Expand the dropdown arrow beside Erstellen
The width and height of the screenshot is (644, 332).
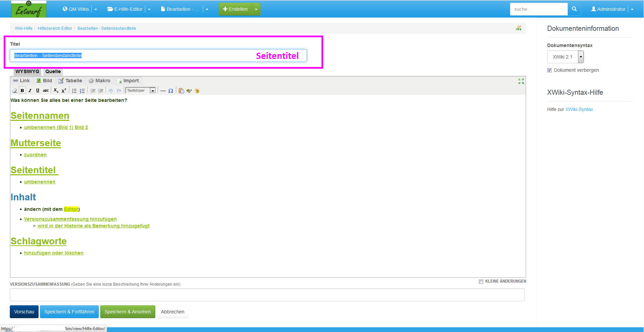[x=256, y=9]
